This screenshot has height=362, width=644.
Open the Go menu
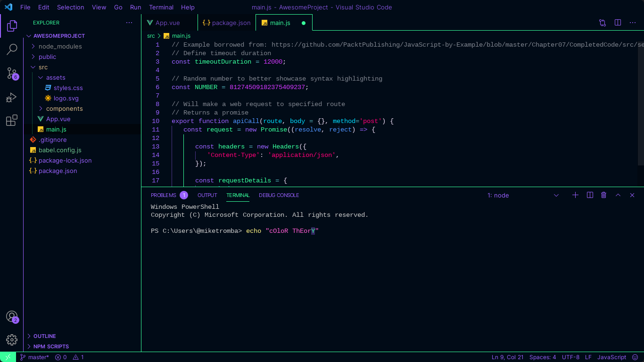point(118,7)
